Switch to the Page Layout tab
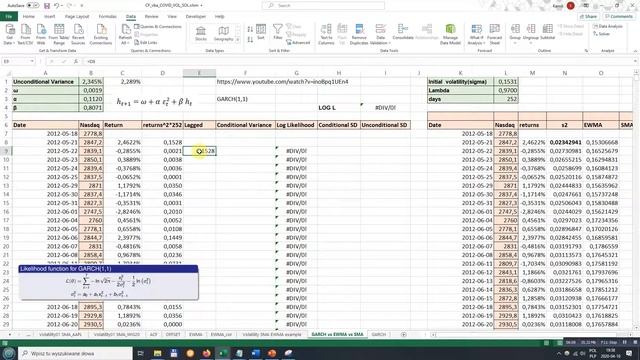 point(77,16)
